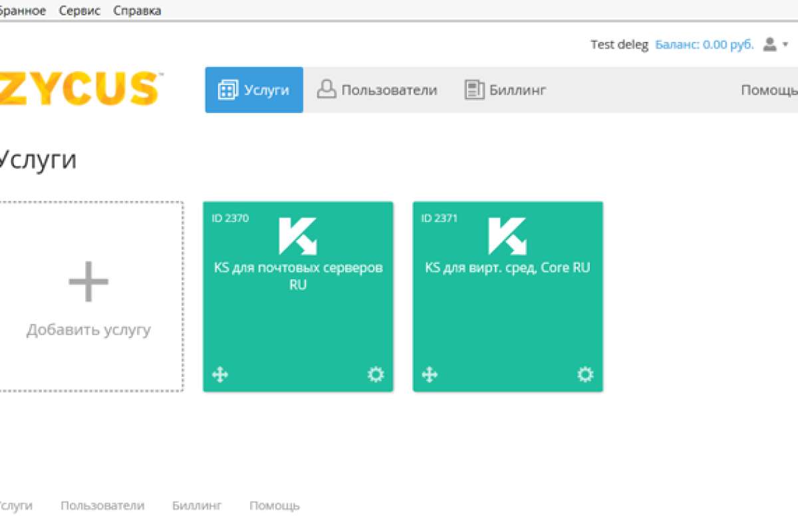Image resolution: width=798 pixels, height=532 pixels.
Task: Open Помощь in the top navigation bar
Action: tap(769, 90)
